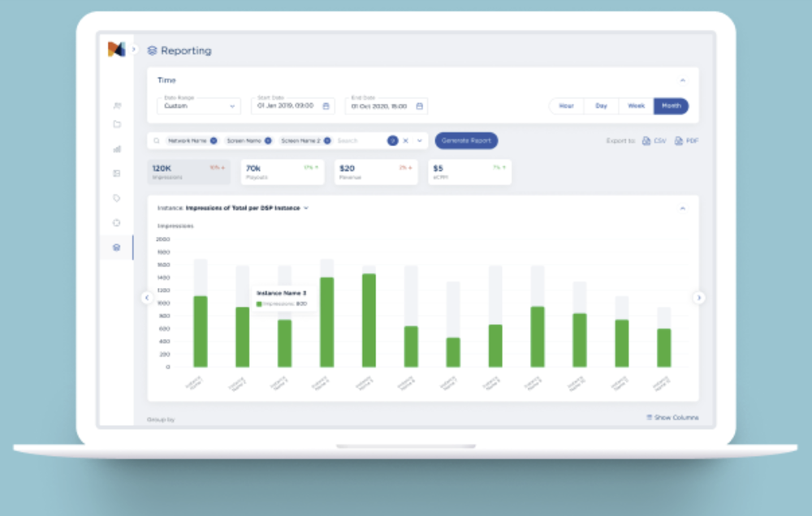Open the bar chart section in sidebar
The height and width of the screenshot is (516, 812).
click(x=117, y=149)
